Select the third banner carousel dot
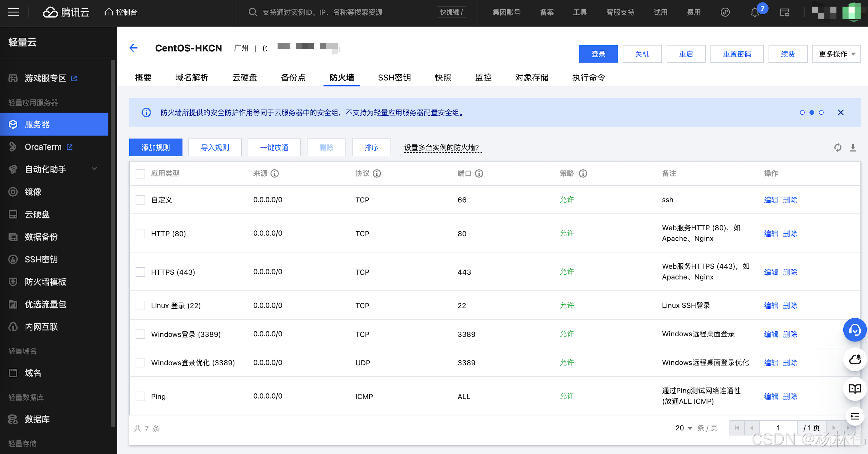868x454 pixels. [x=821, y=113]
